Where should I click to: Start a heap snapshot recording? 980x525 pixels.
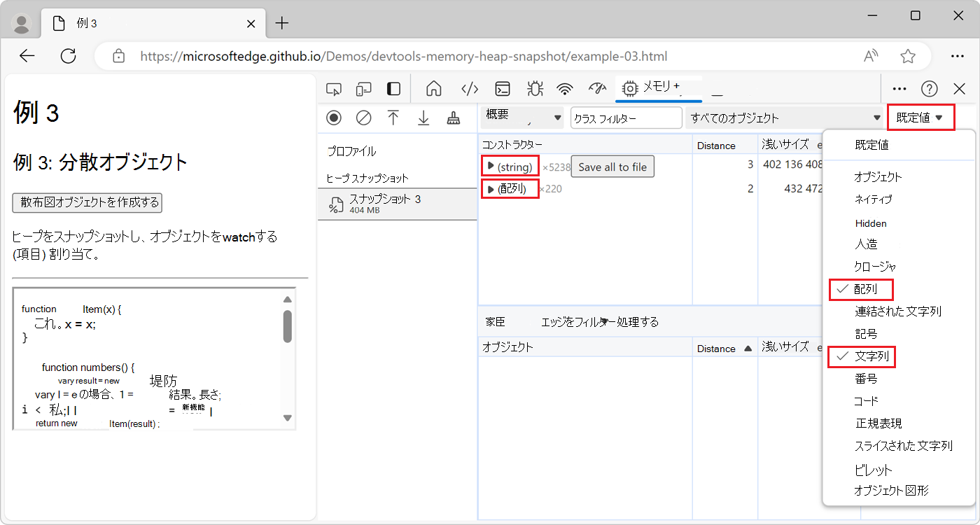coord(334,118)
